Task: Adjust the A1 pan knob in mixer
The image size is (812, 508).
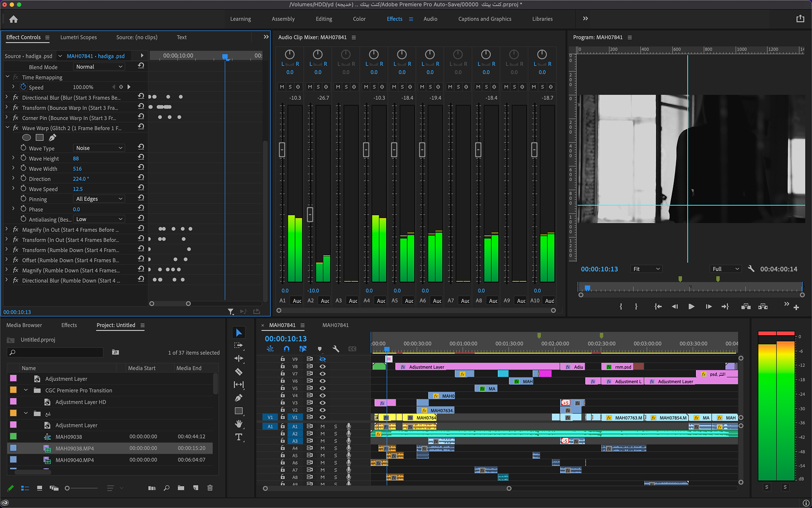Action: coord(290,54)
